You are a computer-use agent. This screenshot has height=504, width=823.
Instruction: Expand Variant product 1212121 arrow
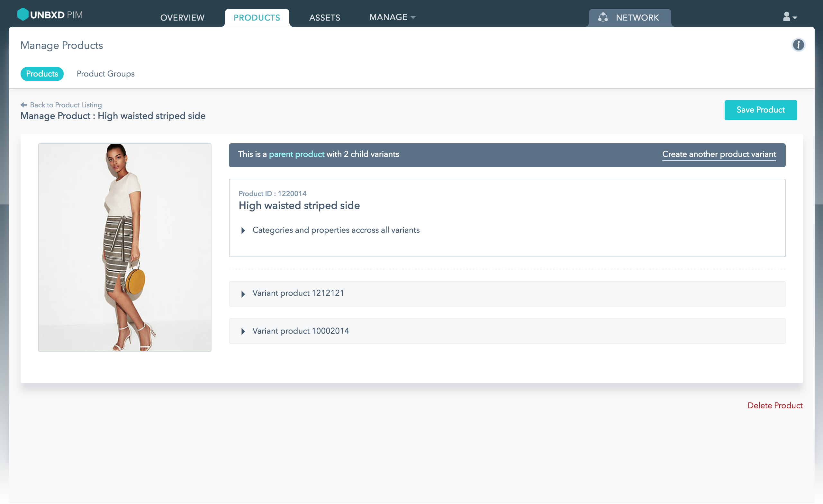pyautogui.click(x=243, y=294)
